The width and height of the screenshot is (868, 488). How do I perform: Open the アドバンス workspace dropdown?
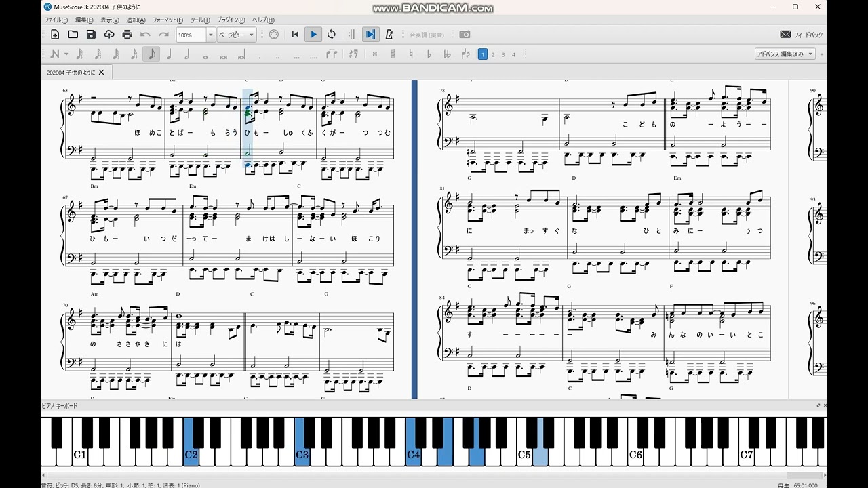pyautogui.click(x=785, y=54)
